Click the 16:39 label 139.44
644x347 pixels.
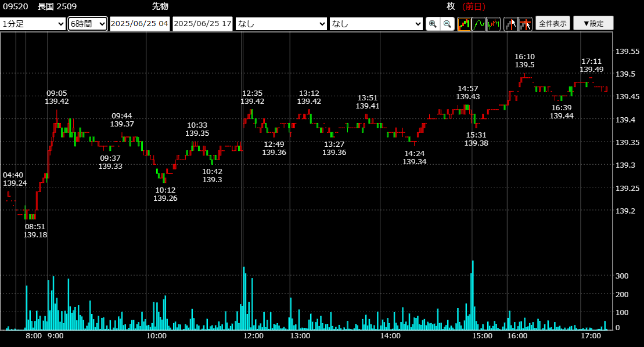click(562, 111)
